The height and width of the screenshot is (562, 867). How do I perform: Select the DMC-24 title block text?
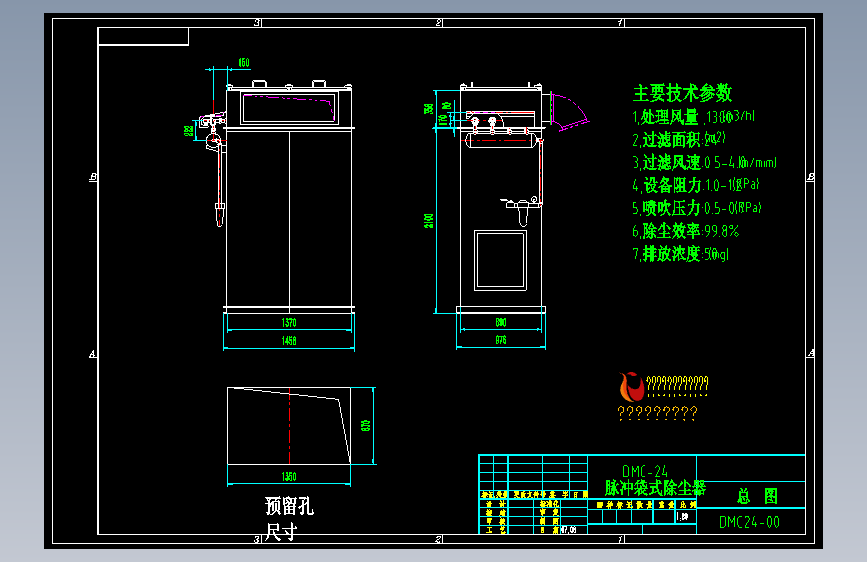[645, 471]
